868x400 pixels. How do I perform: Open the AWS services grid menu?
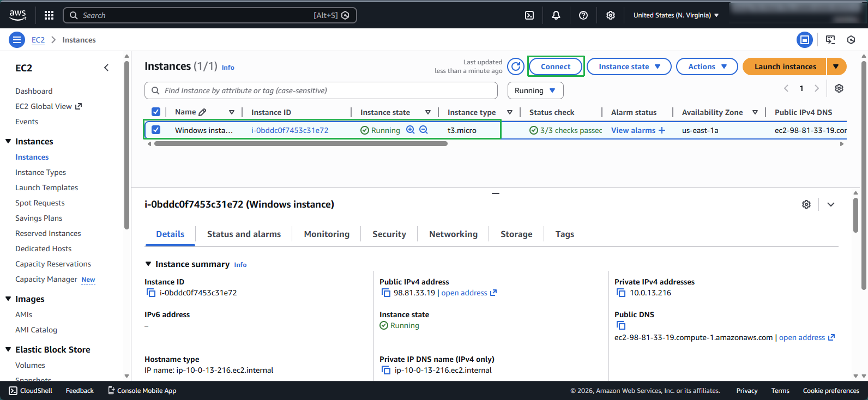click(x=49, y=15)
